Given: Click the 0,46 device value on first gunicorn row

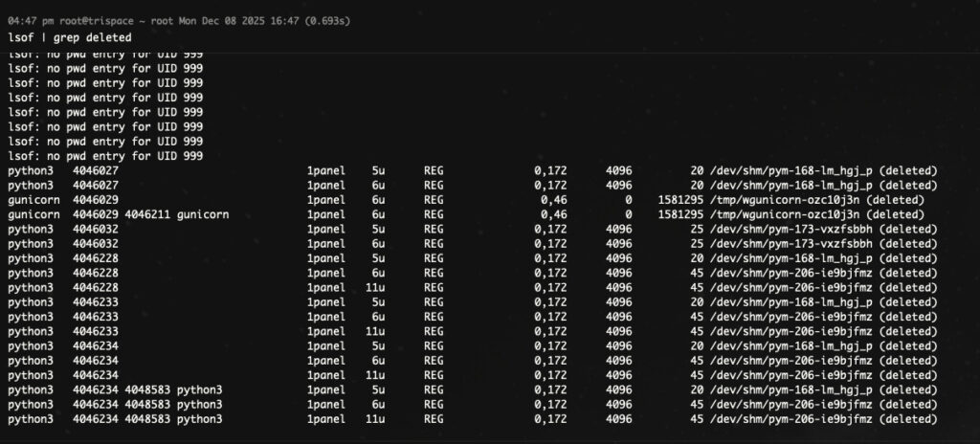Looking at the screenshot, I should pos(553,199).
